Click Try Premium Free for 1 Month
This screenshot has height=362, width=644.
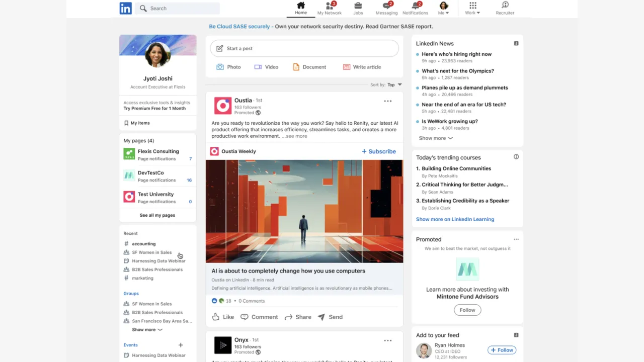tap(154, 109)
